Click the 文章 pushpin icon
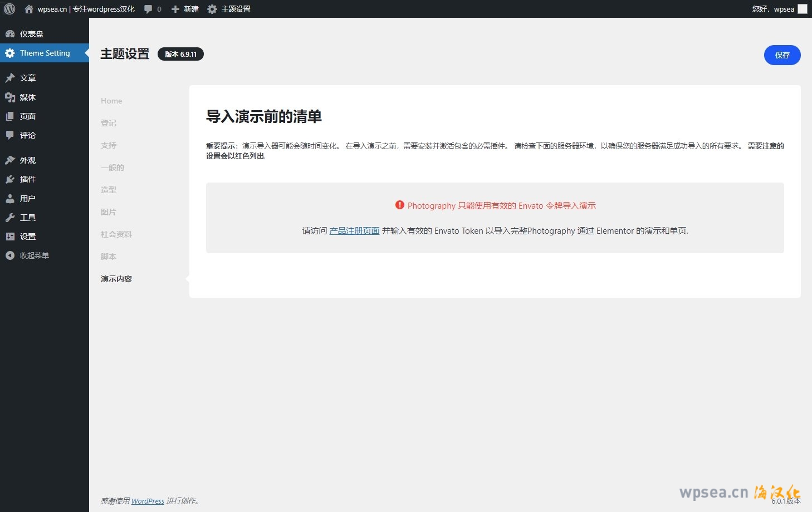The width and height of the screenshot is (812, 512). [10, 78]
